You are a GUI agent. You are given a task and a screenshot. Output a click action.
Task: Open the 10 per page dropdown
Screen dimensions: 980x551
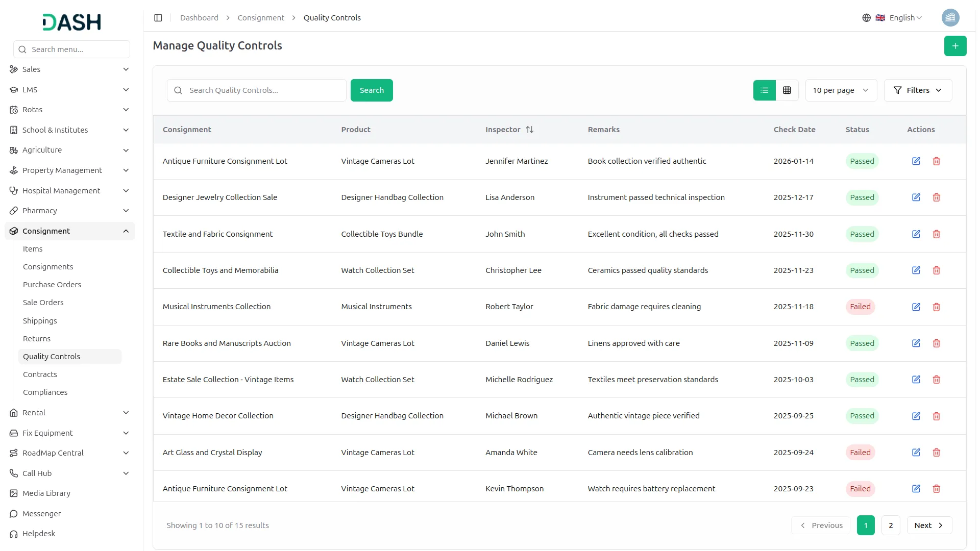tap(840, 90)
